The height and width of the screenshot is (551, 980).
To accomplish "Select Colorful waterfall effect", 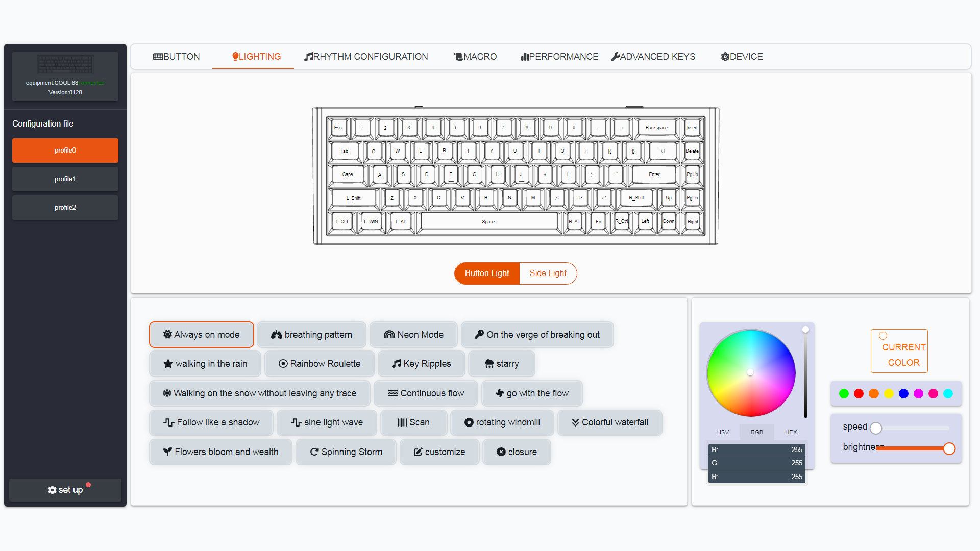I will [x=610, y=422].
